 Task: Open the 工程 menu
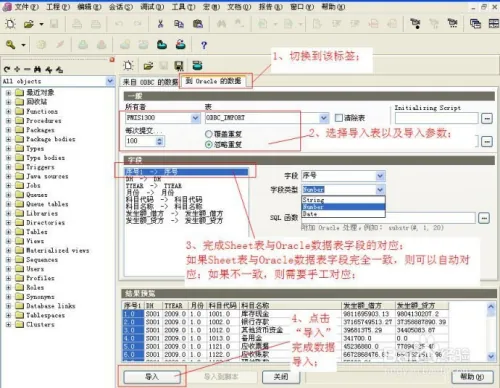(x=58, y=7)
